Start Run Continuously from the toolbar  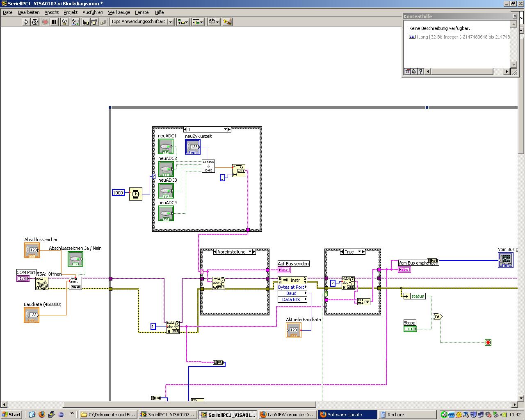pyautogui.click(x=35, y=22)
